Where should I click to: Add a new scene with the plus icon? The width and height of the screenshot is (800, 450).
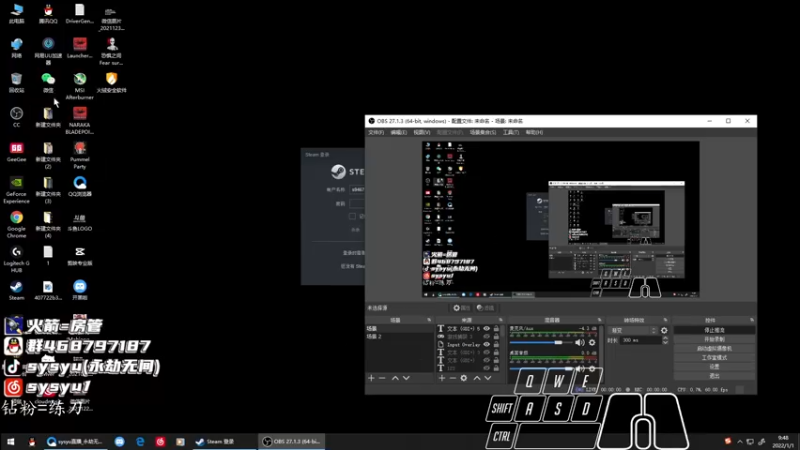371,378
